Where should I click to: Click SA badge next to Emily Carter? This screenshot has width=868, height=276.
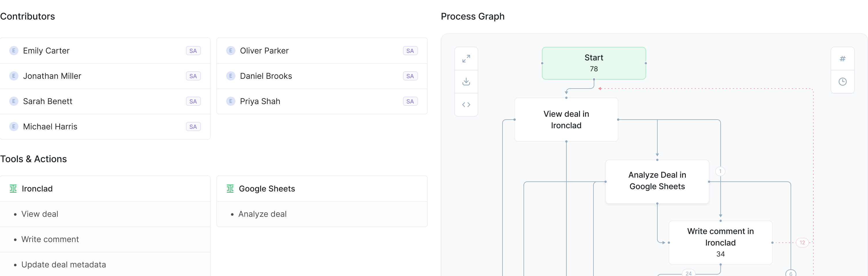click(193, 51)
